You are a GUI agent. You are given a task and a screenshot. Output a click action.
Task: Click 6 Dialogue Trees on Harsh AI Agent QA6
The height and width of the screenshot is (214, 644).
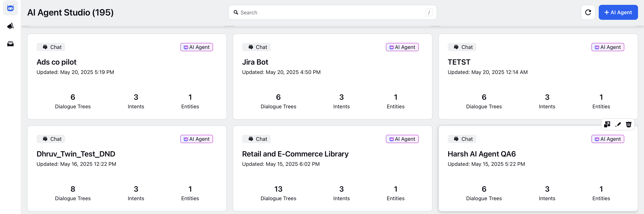click(484, 193)
